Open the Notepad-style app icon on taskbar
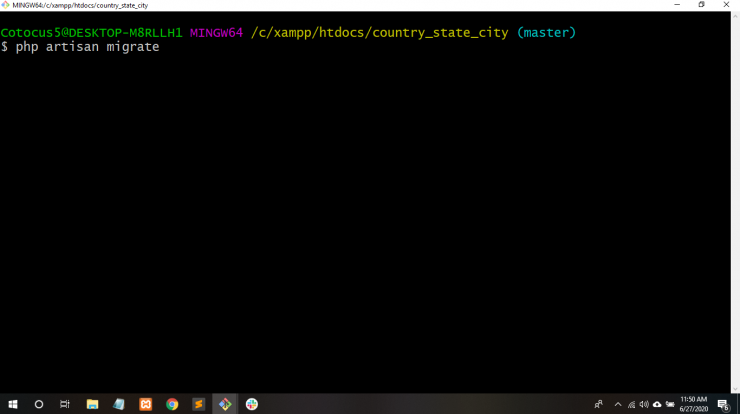The image size is (740, 414). click(118, 404)
